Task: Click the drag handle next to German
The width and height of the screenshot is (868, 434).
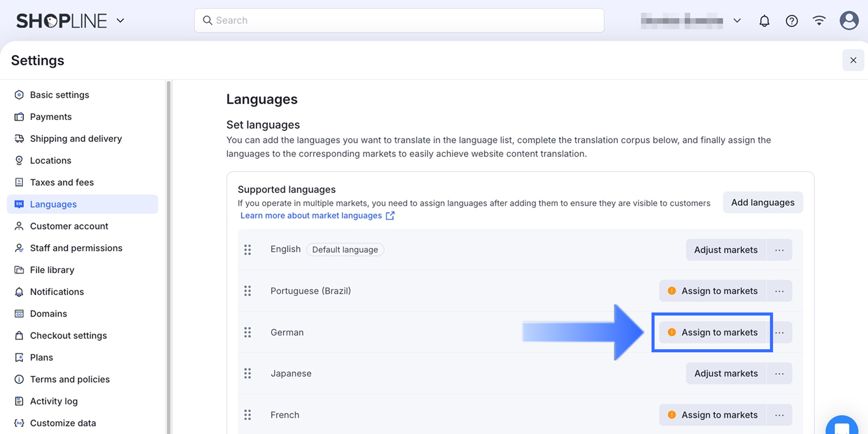Action: click(x=248, y=332)
